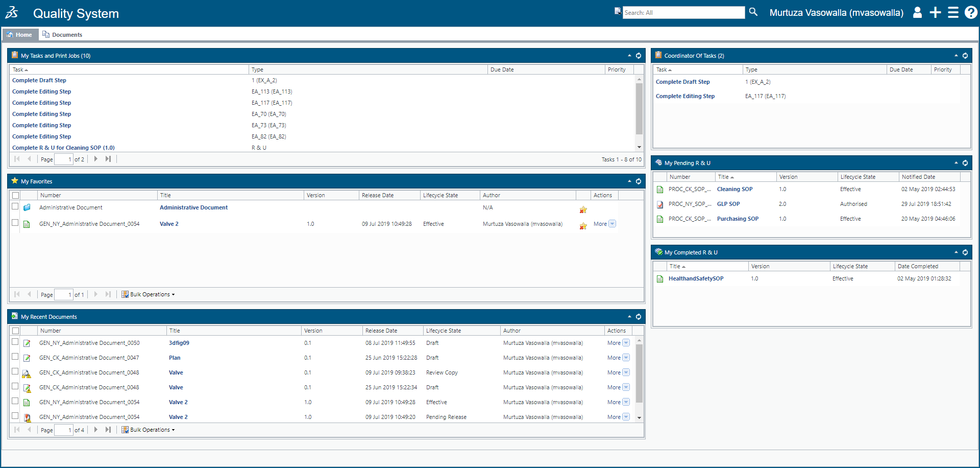Check the Administrative Document favorite checkbox

pos(15,207)
